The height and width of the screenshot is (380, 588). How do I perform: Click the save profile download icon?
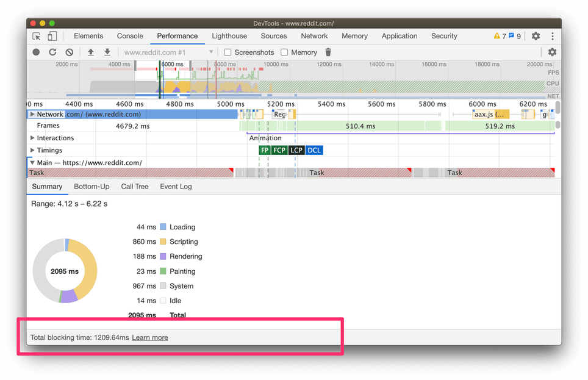107,52
